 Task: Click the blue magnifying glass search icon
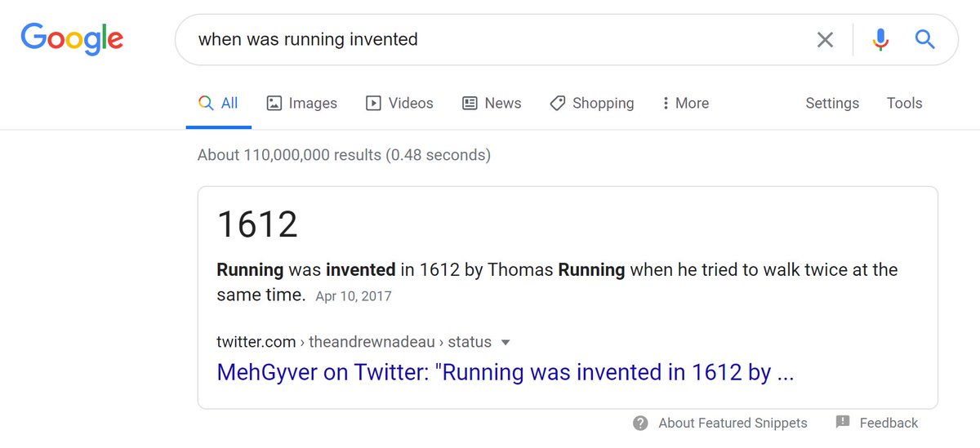pos(924,39)
